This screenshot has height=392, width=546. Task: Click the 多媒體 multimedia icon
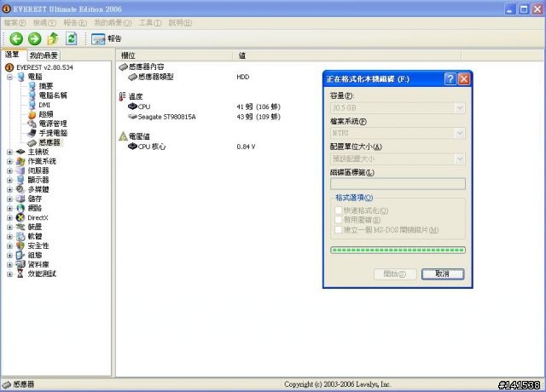pyautogui.click(x=20, y=189)
